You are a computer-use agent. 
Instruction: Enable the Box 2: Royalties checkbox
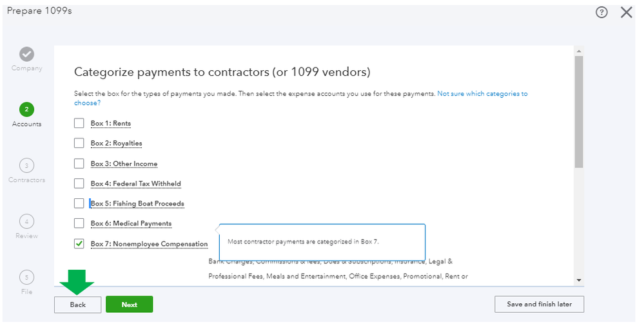tap(79, 143)
